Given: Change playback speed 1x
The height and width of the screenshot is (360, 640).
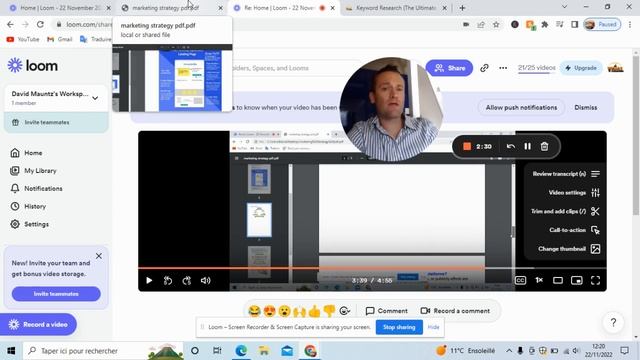Looking at the screenshot, I should (539, 280).
